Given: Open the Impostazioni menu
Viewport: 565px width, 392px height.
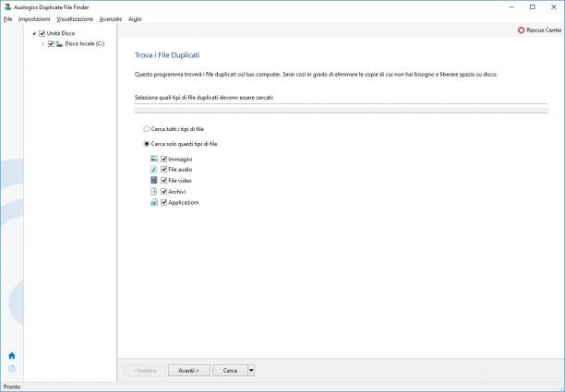Looking at the screenshot, I should point(34,19).
